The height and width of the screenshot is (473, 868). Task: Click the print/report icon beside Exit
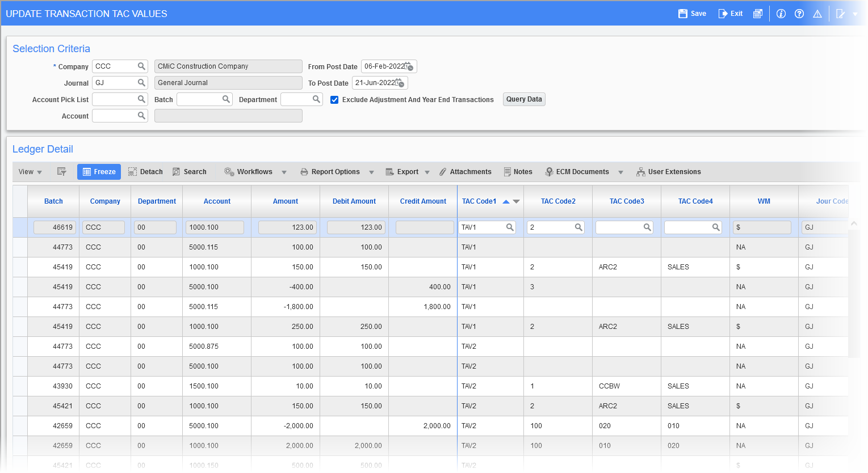[x=758, y=13]
